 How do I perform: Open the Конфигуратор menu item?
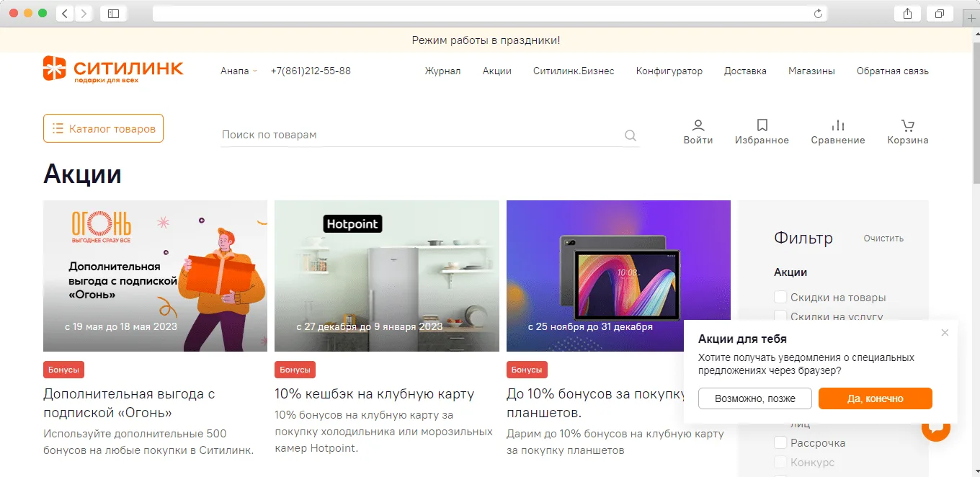[669, 71]
